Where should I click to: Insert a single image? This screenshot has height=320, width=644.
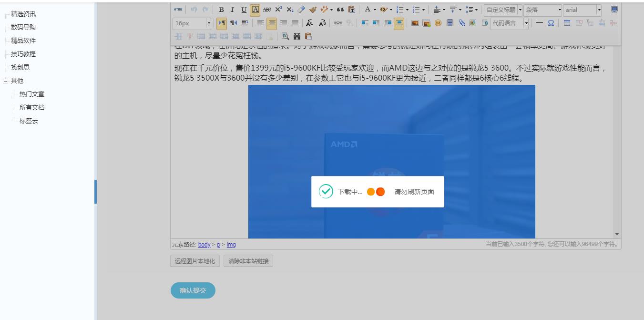point(415,23)
